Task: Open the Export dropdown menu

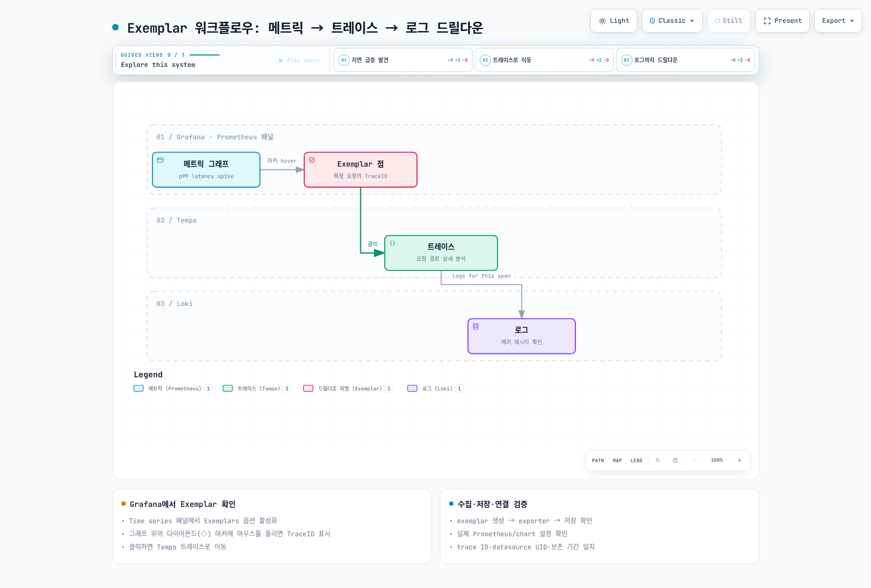Action: coord(838,21)
